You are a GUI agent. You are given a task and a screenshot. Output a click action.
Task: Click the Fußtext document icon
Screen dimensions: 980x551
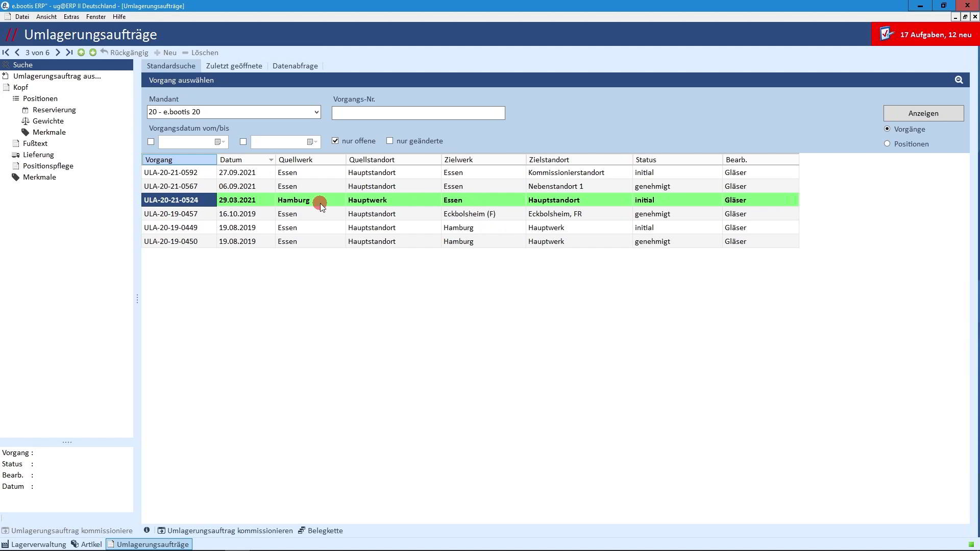click(16, 144)
